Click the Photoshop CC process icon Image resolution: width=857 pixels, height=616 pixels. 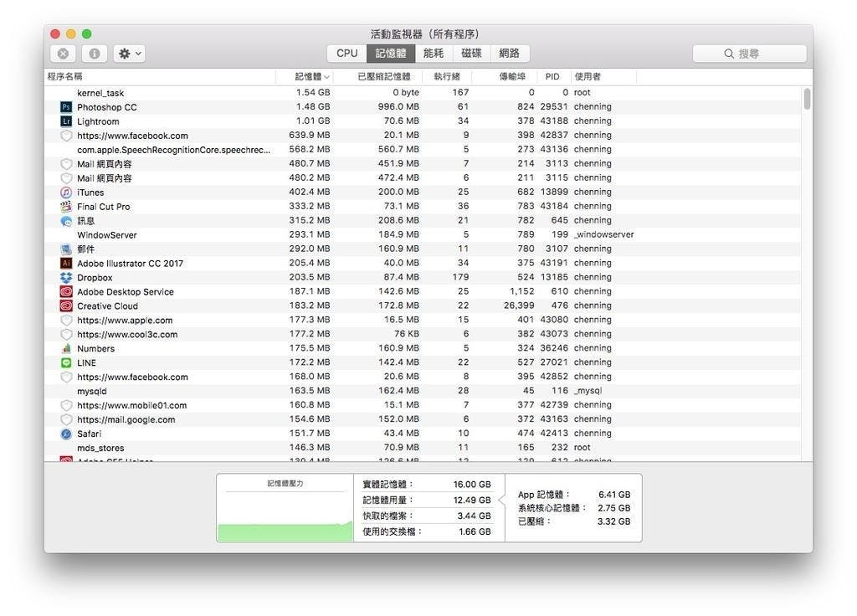tap(66, 107)
